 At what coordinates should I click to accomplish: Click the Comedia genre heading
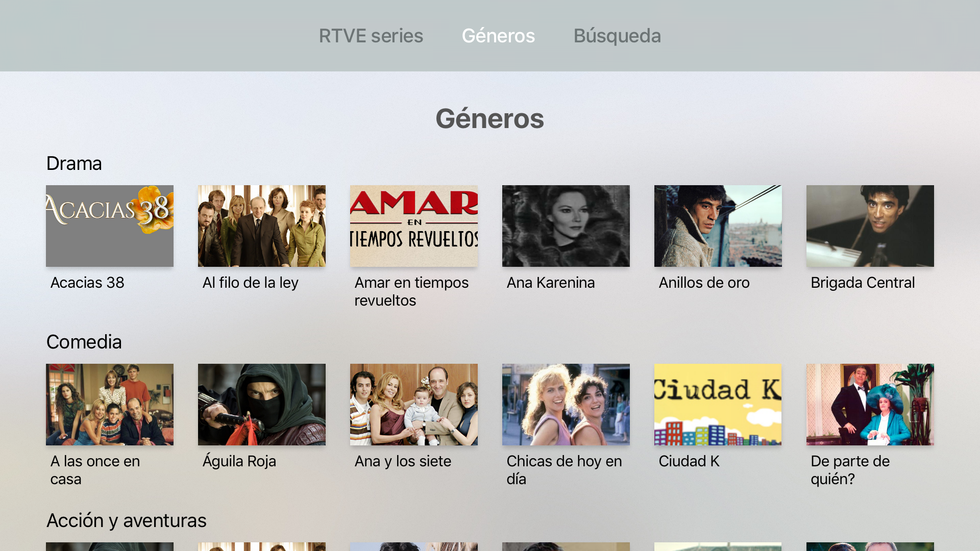tap(84, 342)
